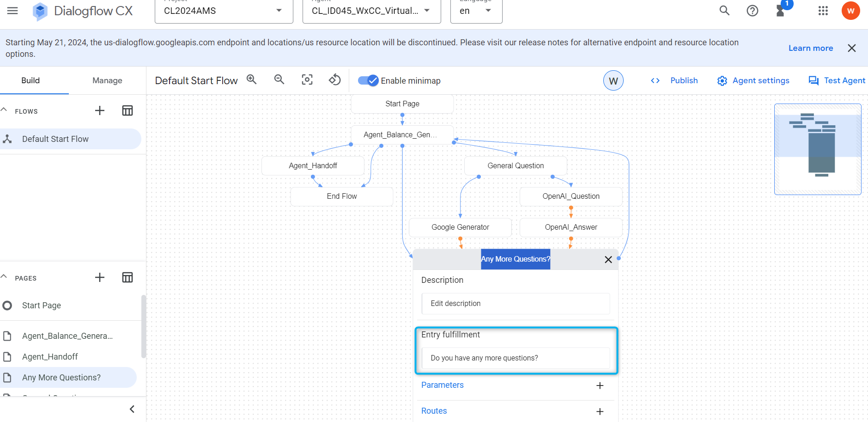Collapse the PAGES section
868x422 pixels.
(x=4, y=277)
